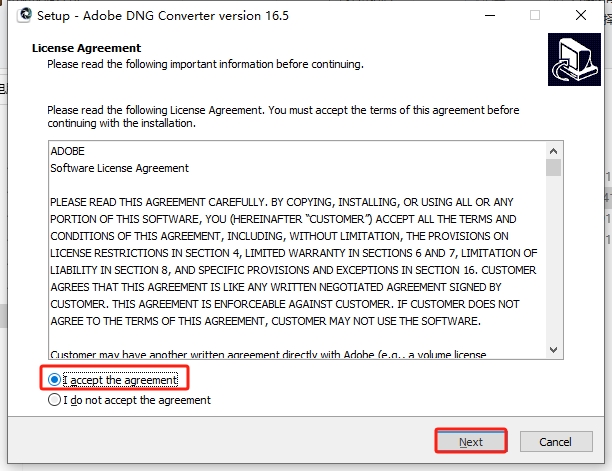Click the "ADOBE" line in license text

pyautogui.click(x=68, y=151)
